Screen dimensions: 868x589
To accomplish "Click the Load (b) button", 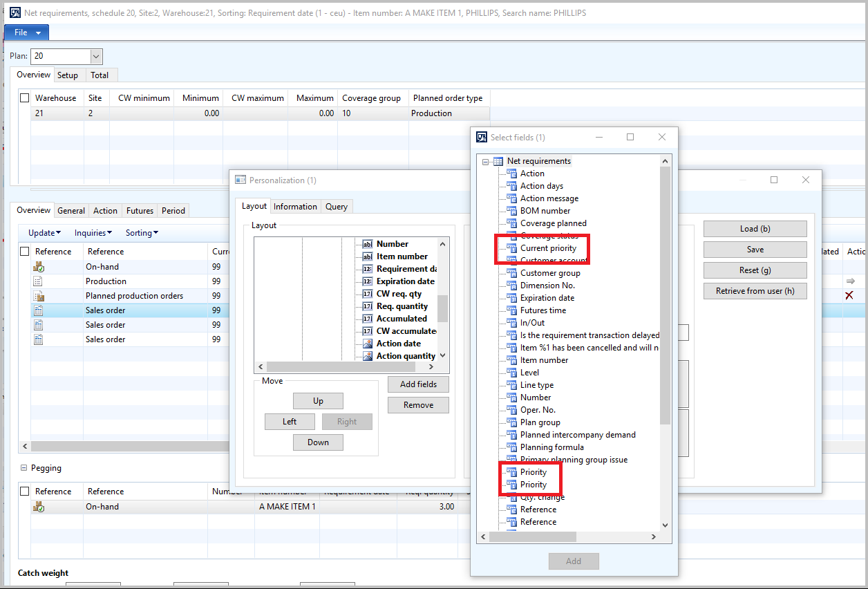I will pyautogui.click(x=755, y=229).
